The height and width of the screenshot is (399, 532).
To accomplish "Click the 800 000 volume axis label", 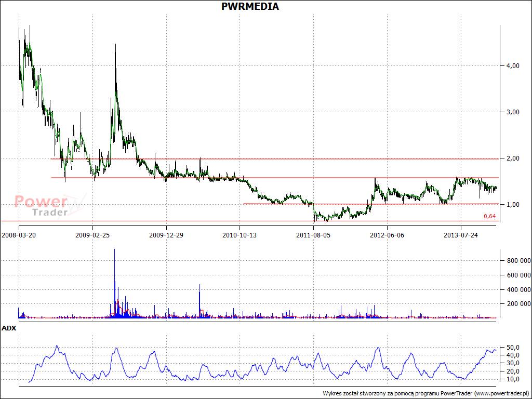I will pyautogui.click(x=519, y=261).
